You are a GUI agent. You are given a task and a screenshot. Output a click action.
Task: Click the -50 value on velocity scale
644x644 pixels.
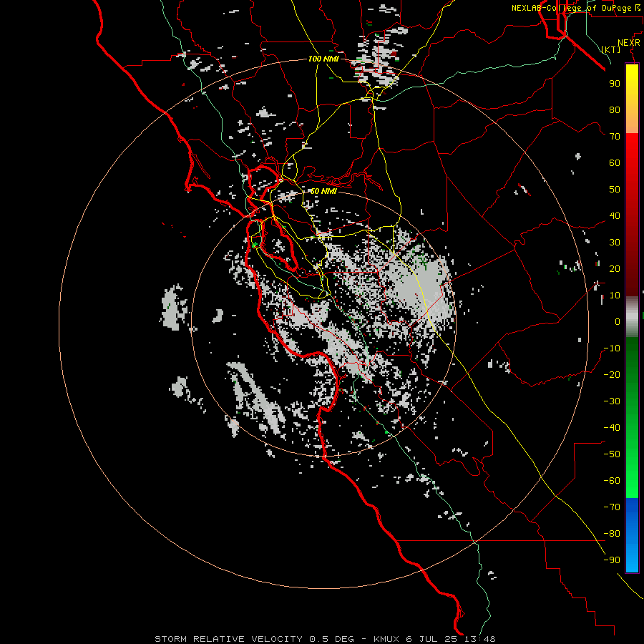pos(612,454)
